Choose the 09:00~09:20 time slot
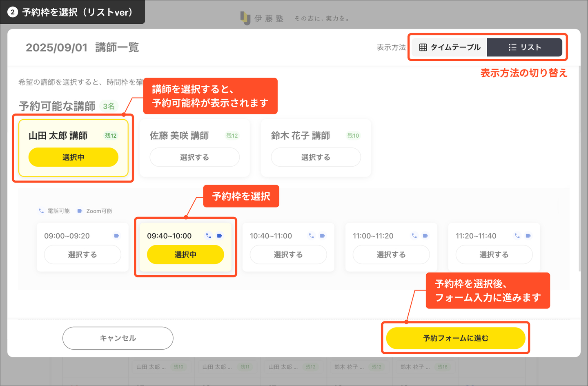 (82, 254)
